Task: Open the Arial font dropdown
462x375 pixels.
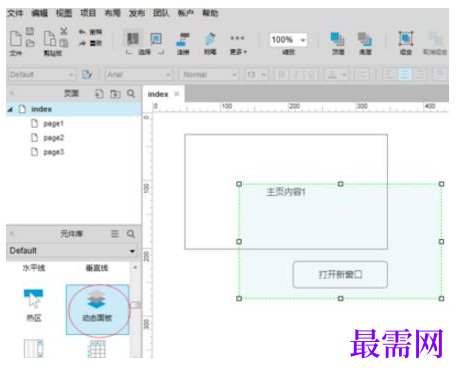Action: click(x=139, y=74)
